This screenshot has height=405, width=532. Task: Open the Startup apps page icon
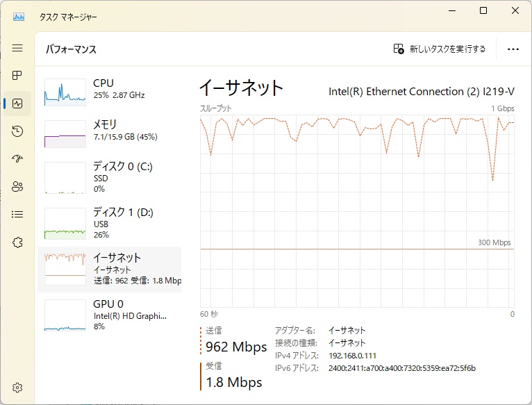17,158
